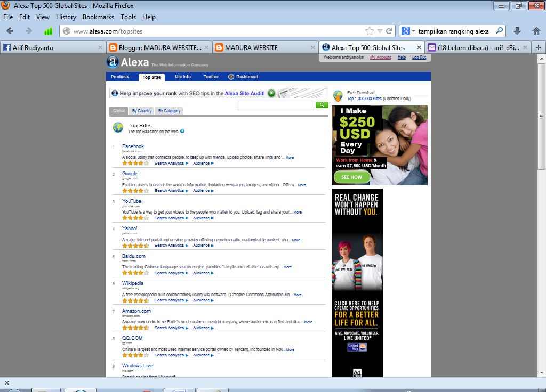This screenshot has width=546, height=392.
Task: Click into the Alexa site search field
Action: point(275,105)
